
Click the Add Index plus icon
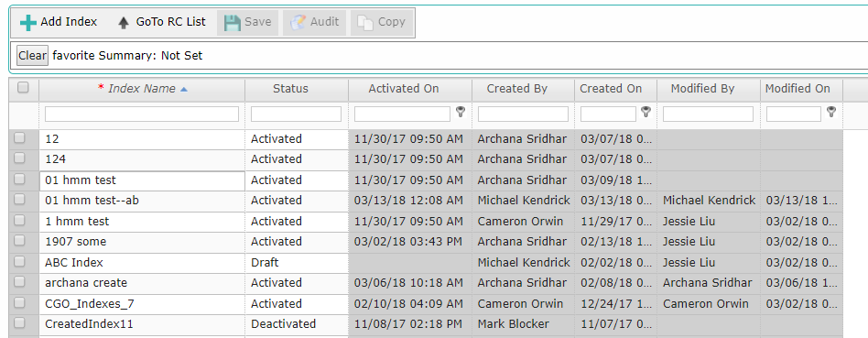click(x=27, y=23)
